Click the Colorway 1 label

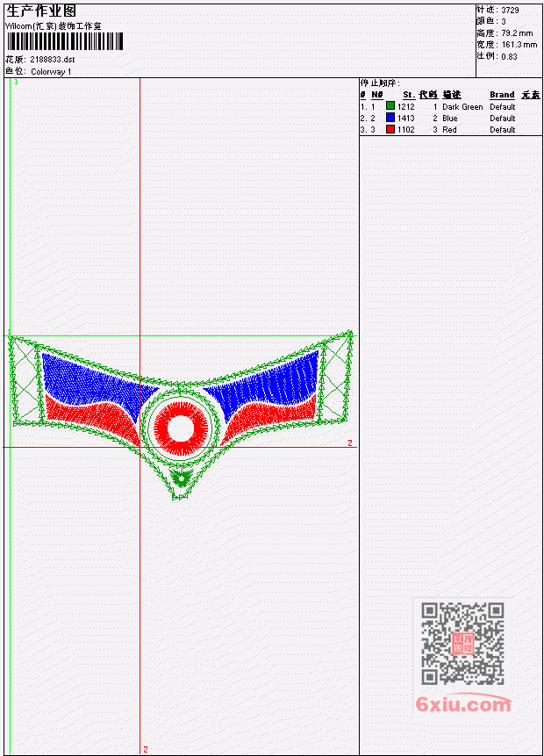(51, 72)
